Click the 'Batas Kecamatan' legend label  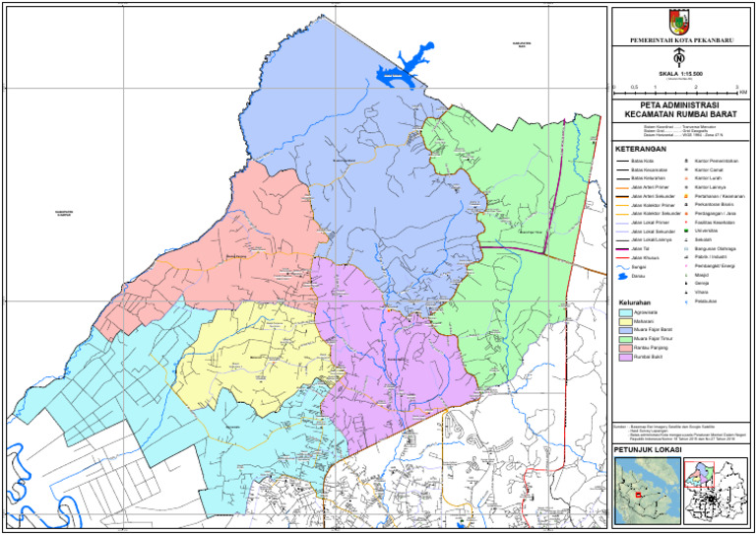pos(649,169)
